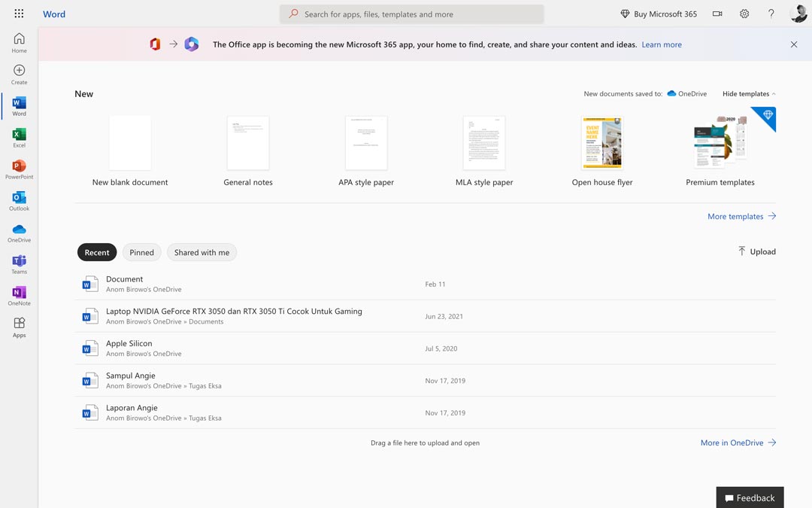Open the account profile picture
Screen dimensions: 812x508
point(798,14)
